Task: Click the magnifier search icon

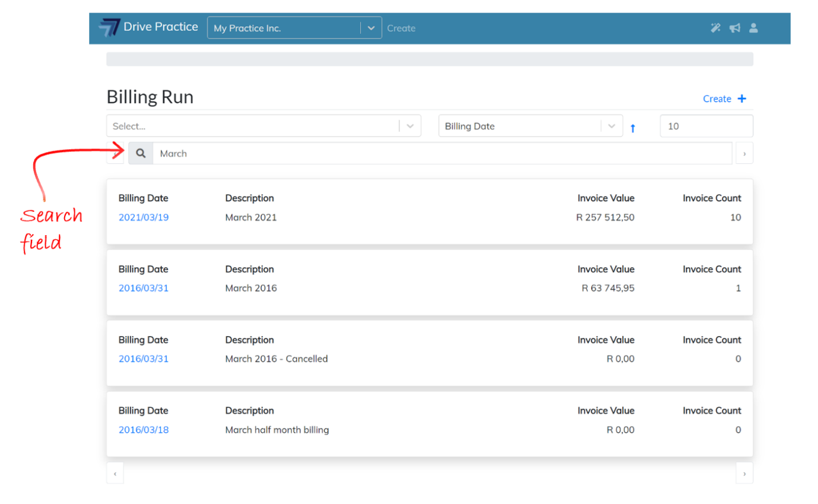Action: click(141, 153)
